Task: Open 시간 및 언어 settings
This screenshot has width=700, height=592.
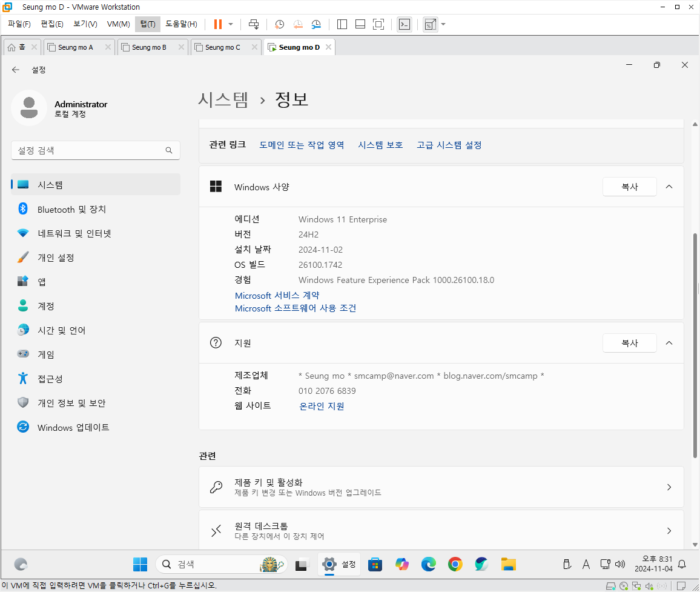Action: point(96,330)
